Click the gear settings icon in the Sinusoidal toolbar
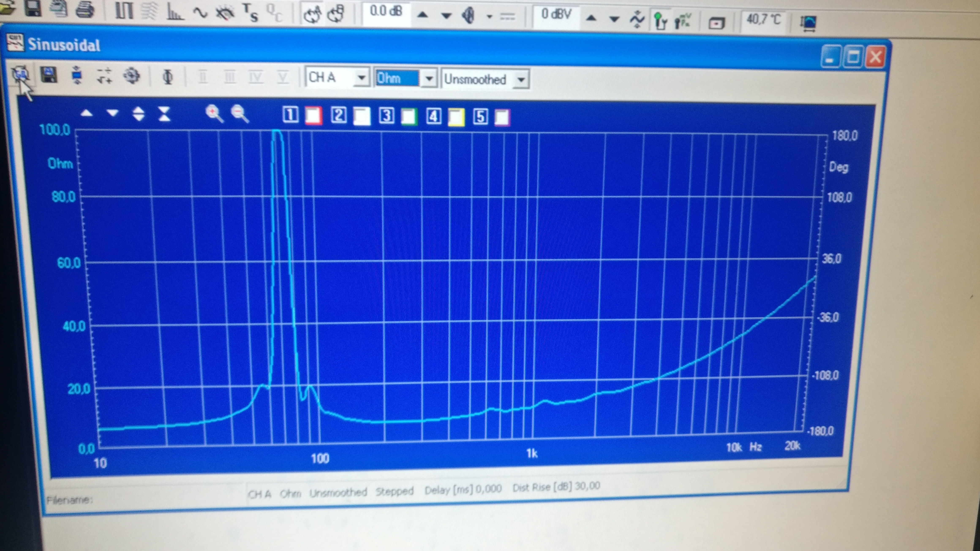The width and height of the screenshot is (980, 551). tap(132, 76)
